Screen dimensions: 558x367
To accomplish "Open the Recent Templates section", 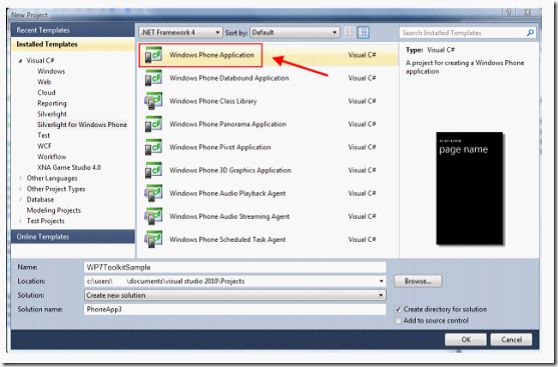I will click(73, 31).
